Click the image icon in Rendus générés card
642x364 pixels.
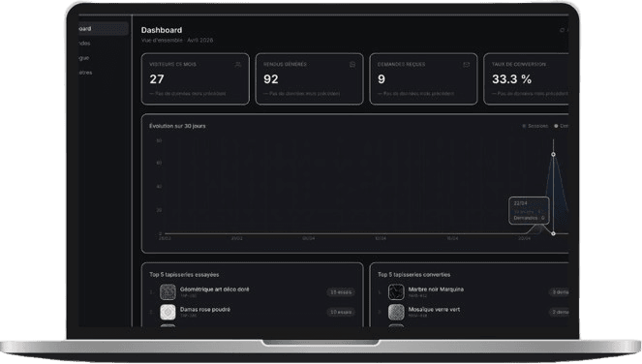coord(352,65)
